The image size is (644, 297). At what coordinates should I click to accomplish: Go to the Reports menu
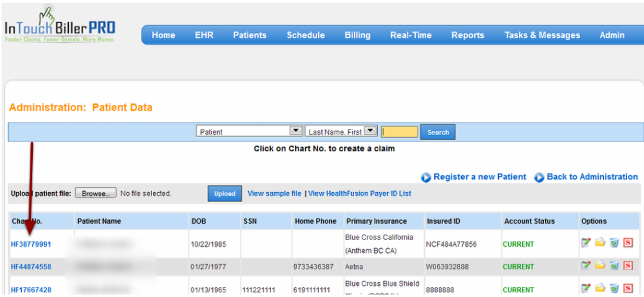(467, 35)
